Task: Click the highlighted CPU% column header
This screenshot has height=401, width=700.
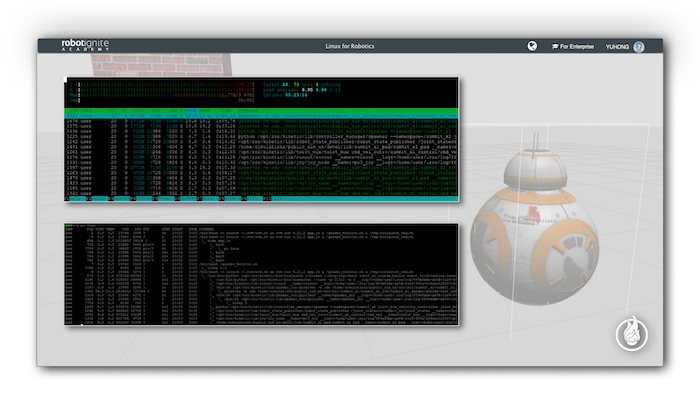Action: [192, 110]
